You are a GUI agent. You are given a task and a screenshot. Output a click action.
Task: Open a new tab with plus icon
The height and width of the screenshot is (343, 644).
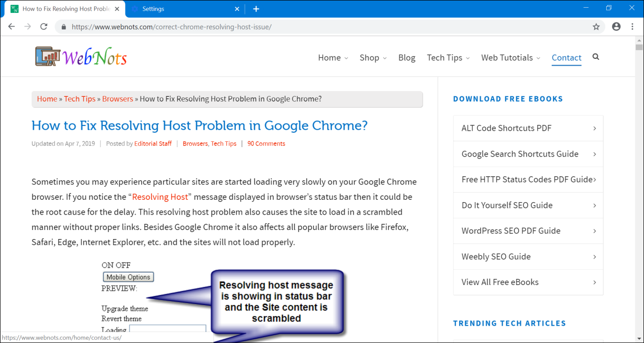[x=256, y=9]
